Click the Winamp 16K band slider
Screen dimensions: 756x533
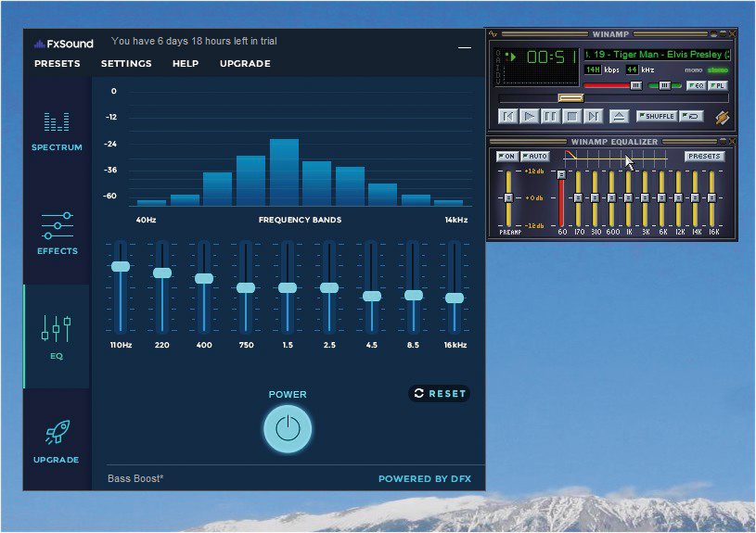point(711,198)
